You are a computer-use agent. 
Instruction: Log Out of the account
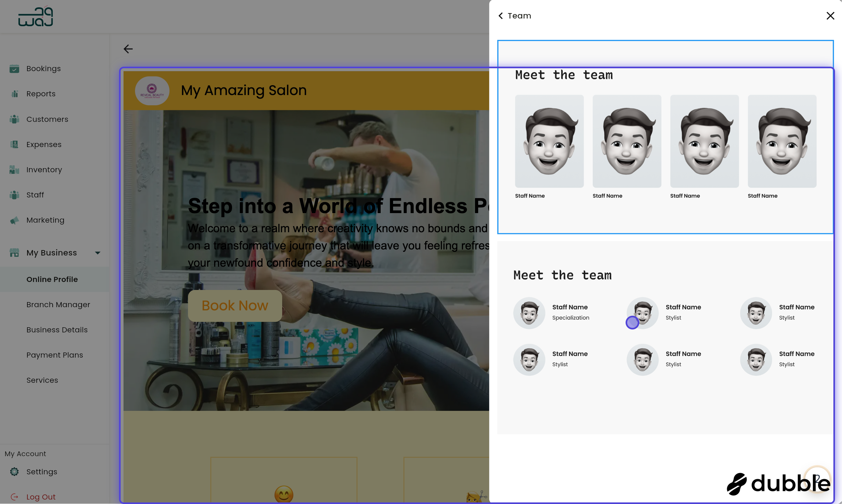click(41, 497)
